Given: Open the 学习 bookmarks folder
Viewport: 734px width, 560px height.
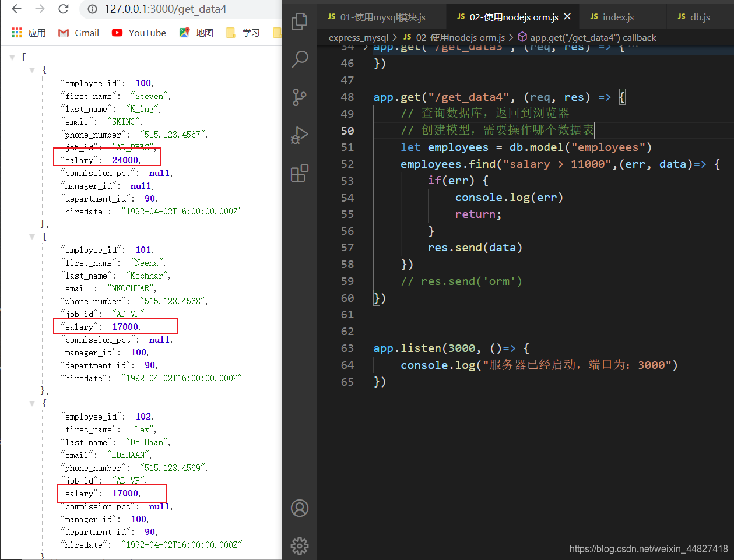Looking at the screenshot, I should coord(243,33).
